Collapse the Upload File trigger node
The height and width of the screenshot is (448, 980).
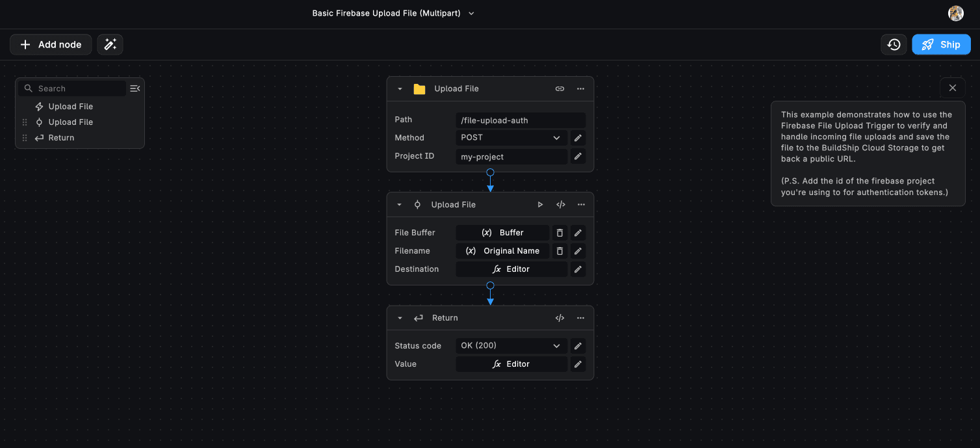[x=399, y=88]
